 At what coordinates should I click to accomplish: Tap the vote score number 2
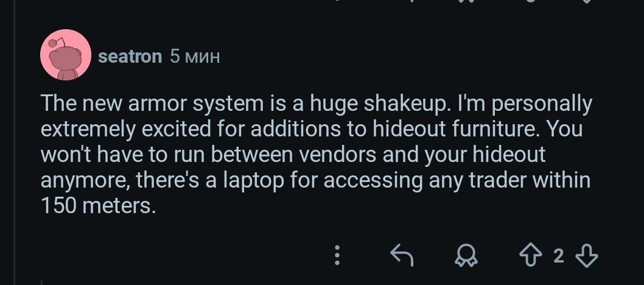point(559,256)
